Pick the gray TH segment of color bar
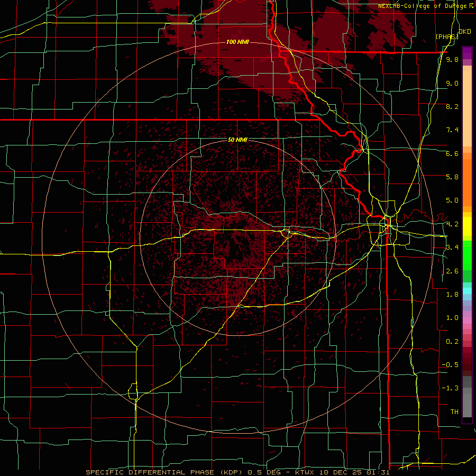This screenshot has height=476, width=476. tap(467, 407)
